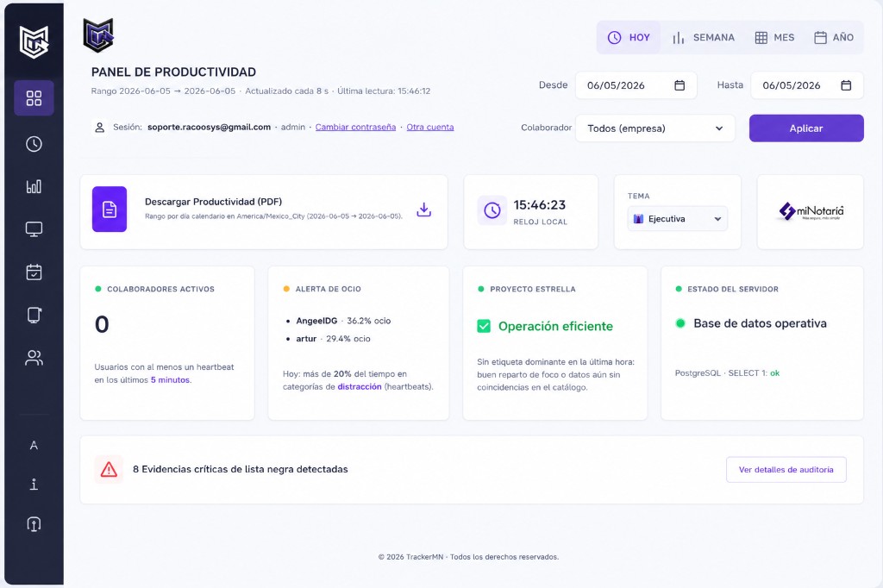Click the keyhole shield icon in sidebar

34,524
